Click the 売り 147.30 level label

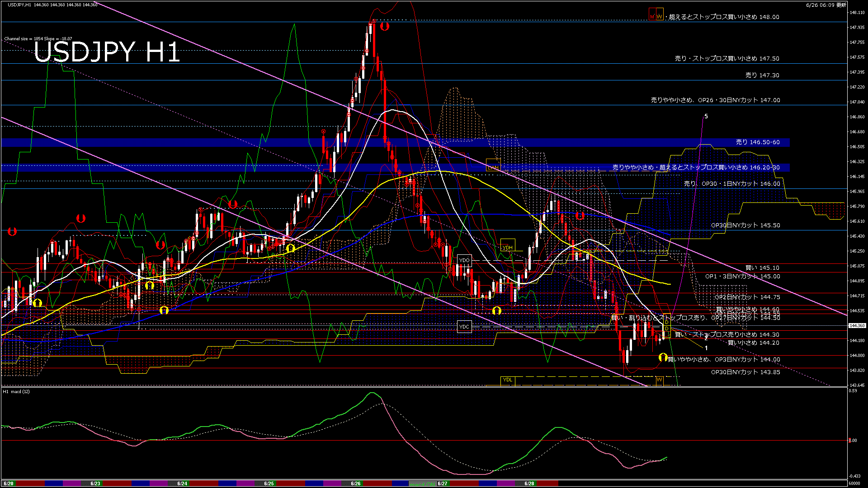pyautogui.click(x=762, y=75)
